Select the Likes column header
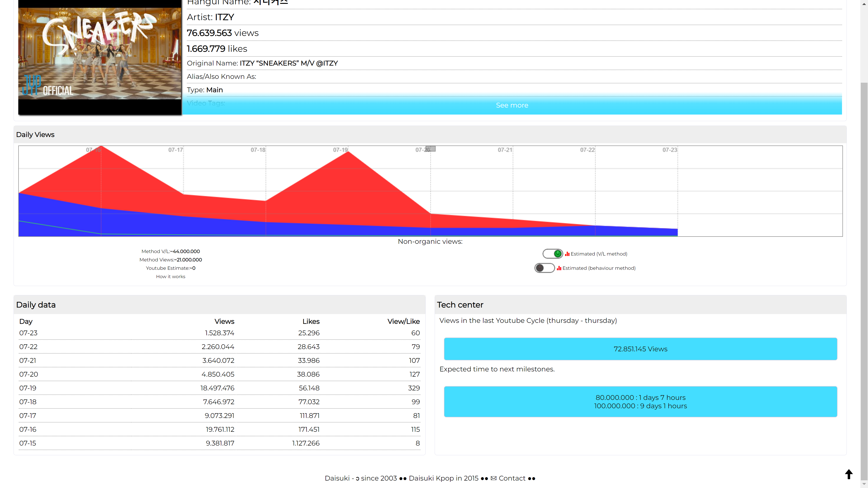The width and height of the screenshot is (868, 488). tap(311, 322)
